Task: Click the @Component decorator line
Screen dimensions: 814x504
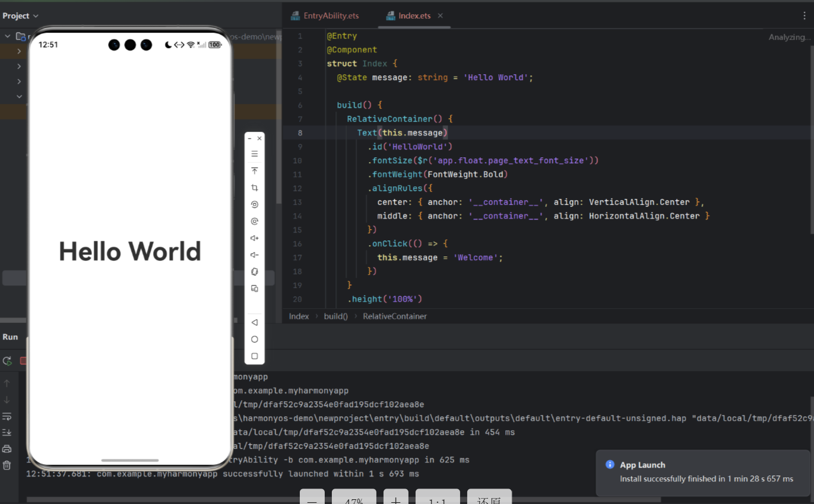Action: coord(352,50)
